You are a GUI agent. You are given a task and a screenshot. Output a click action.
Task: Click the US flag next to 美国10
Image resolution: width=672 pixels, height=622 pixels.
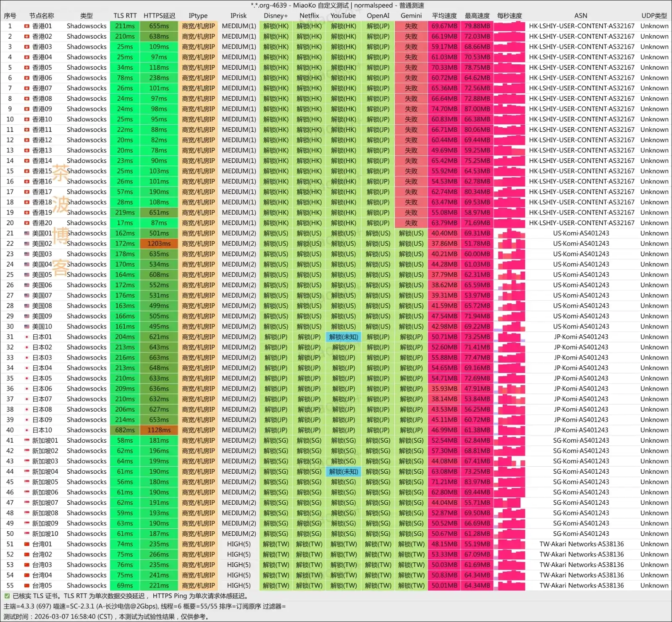point(27,327)
